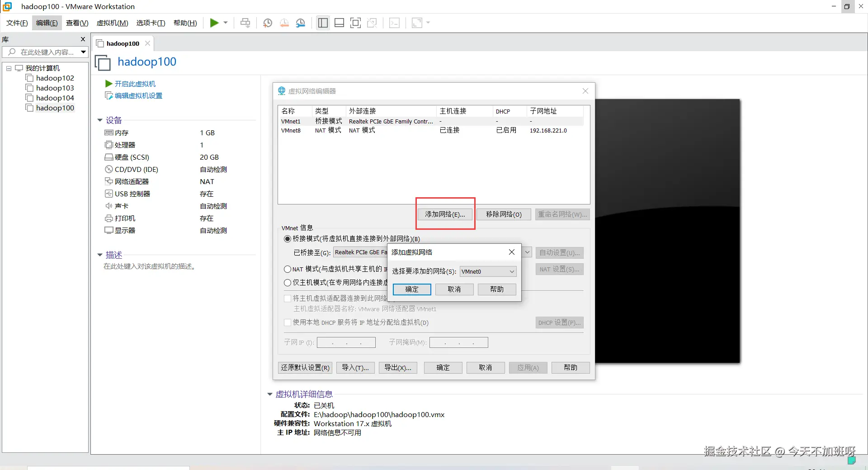Click the revert to snapshot icon
This screenshot has height=470, width=868.
(284, 23)
